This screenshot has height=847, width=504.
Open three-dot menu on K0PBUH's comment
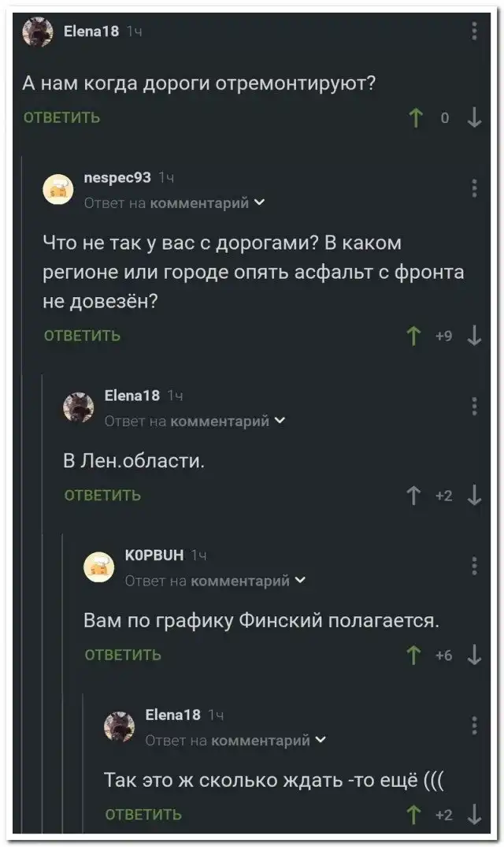[x=474, y=566]
